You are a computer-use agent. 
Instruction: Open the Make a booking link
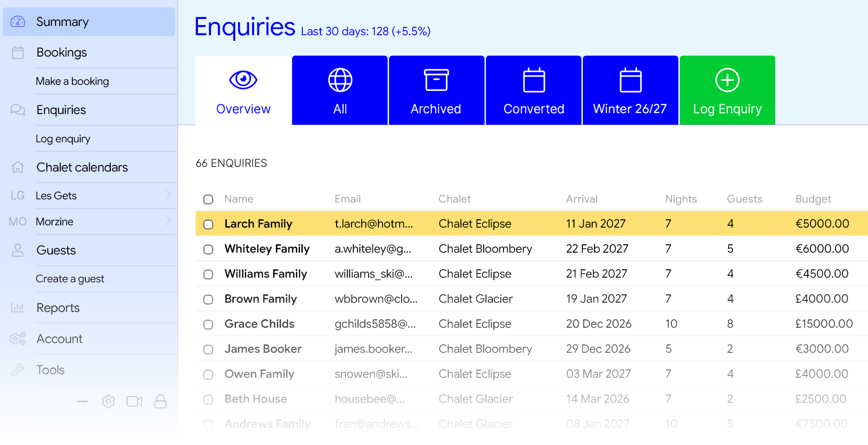(72, 81)
